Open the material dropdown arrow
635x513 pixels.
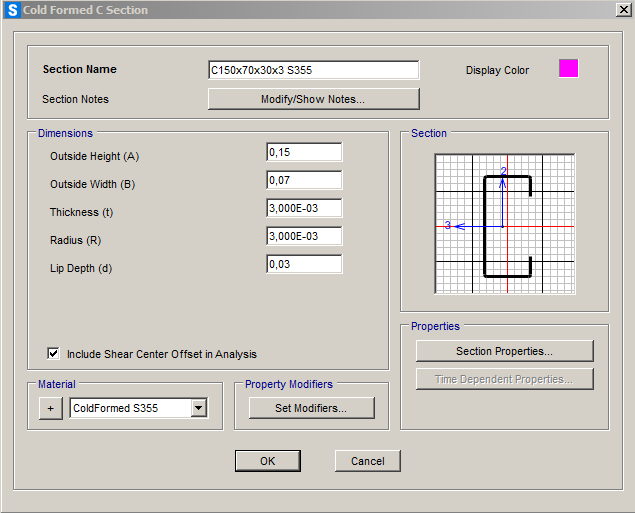coord(198,408)
